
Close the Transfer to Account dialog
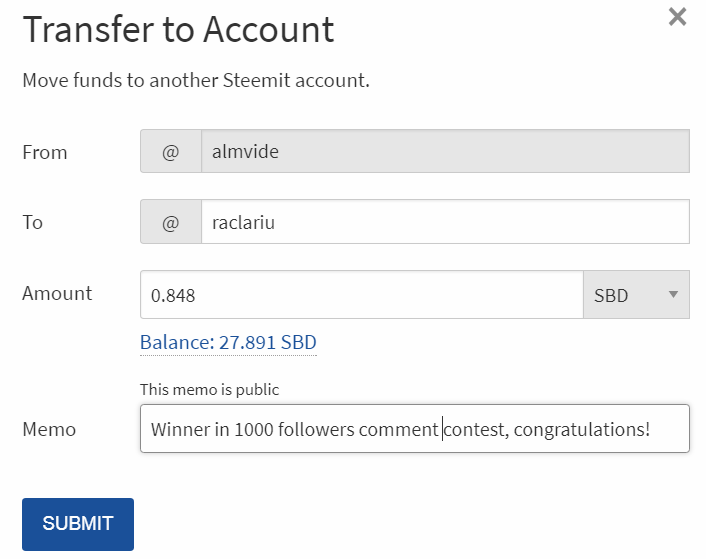677,17
